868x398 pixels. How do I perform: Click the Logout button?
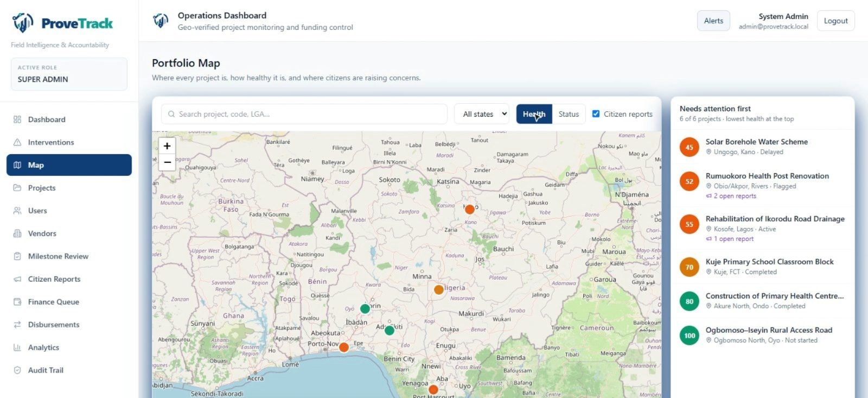835,21
